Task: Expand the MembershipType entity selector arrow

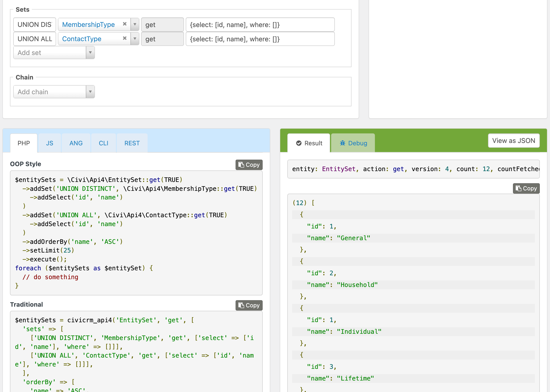Action: tap(135, 24)
